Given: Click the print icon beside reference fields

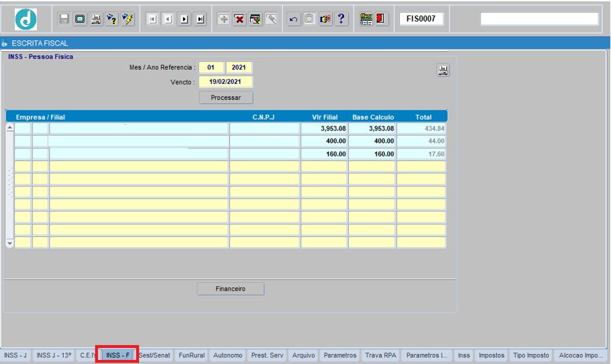Looking at the screenshot, I should (x=443, y=71).
